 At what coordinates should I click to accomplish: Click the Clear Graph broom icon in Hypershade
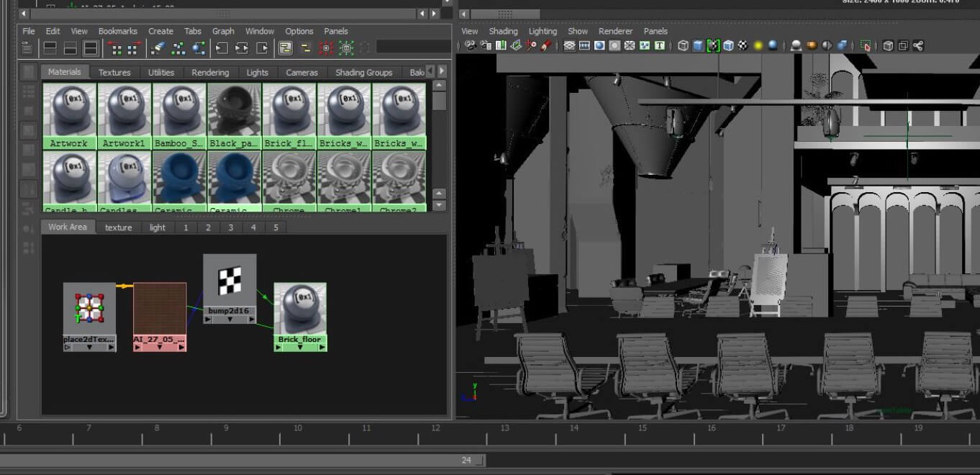tap(158, 48)
